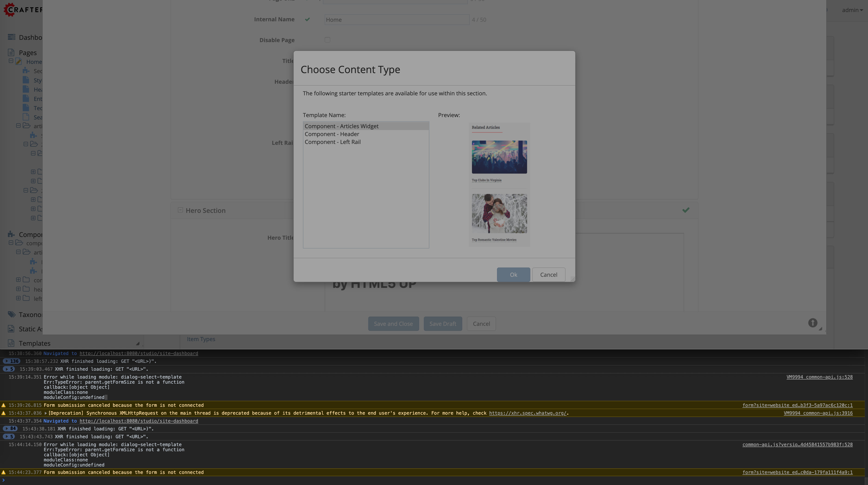Click the page icon beside 'Sty' item
Viewport: 868px width, 485px height.
pos(26,80)
